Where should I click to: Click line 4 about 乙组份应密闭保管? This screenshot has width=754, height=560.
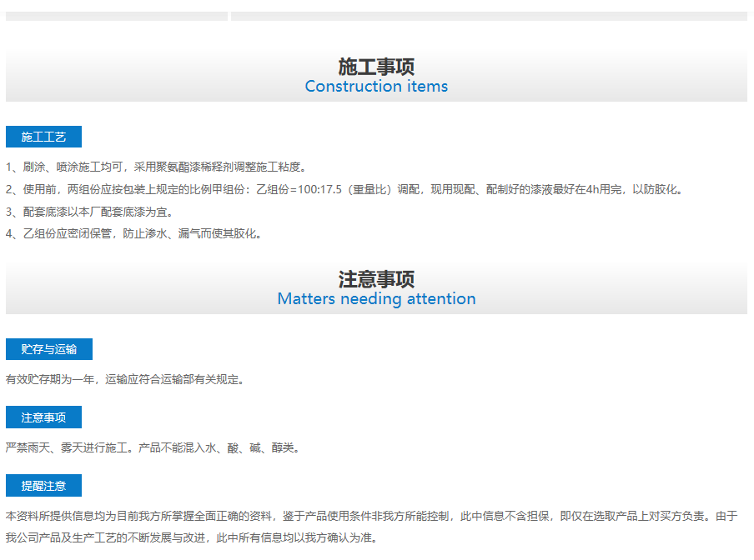(x=133, y=234)
